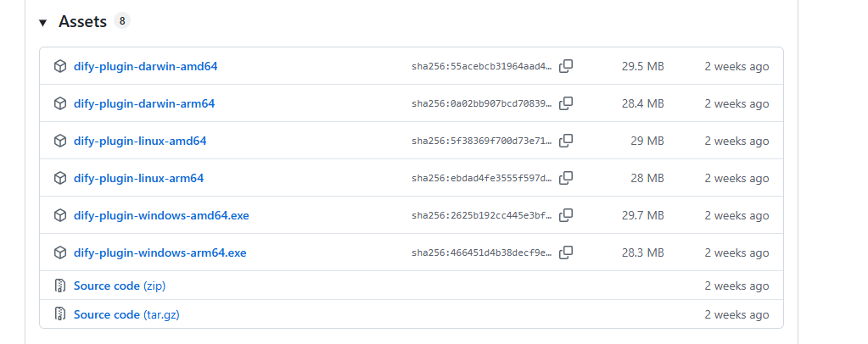Download Source code (zip) archive
Image resolution: width=868 pixels, height=344 pixels.
click(x=119, y=286)
